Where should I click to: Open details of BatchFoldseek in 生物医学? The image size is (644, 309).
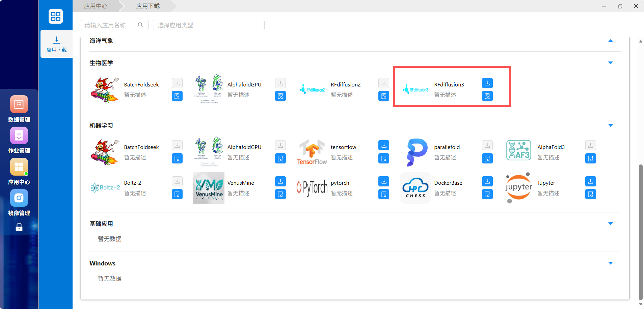pyautogui.click(x=177, y=96)
